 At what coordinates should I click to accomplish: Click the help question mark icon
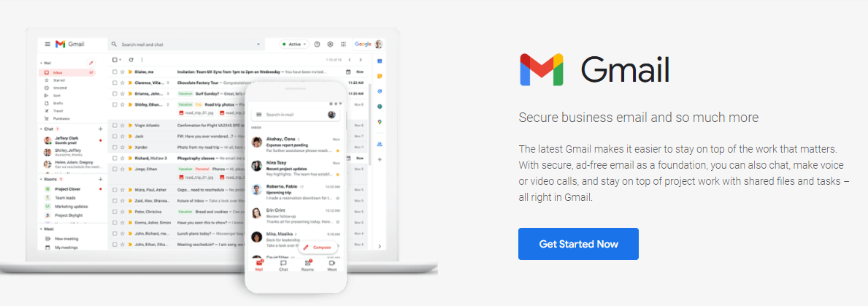pos(318,45)
